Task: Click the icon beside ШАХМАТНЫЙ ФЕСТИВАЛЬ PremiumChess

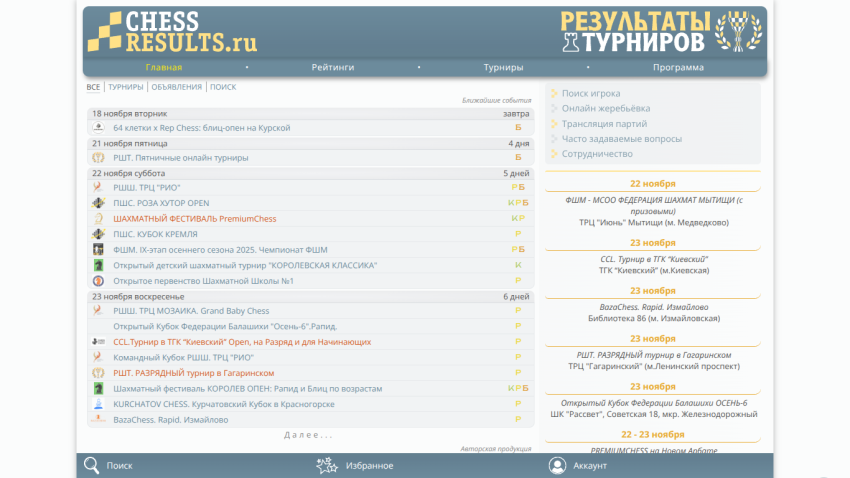Action: click(x=98, y=219)
